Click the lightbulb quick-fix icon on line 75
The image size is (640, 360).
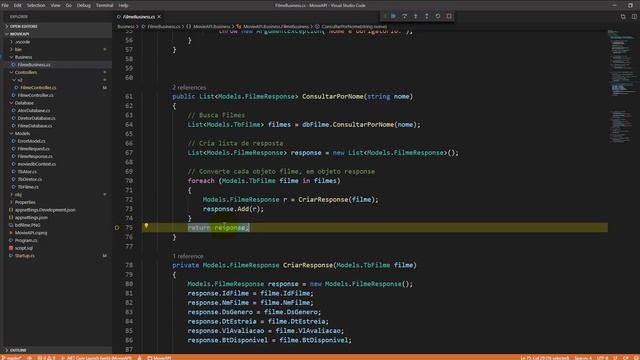(x=146, y=226)
